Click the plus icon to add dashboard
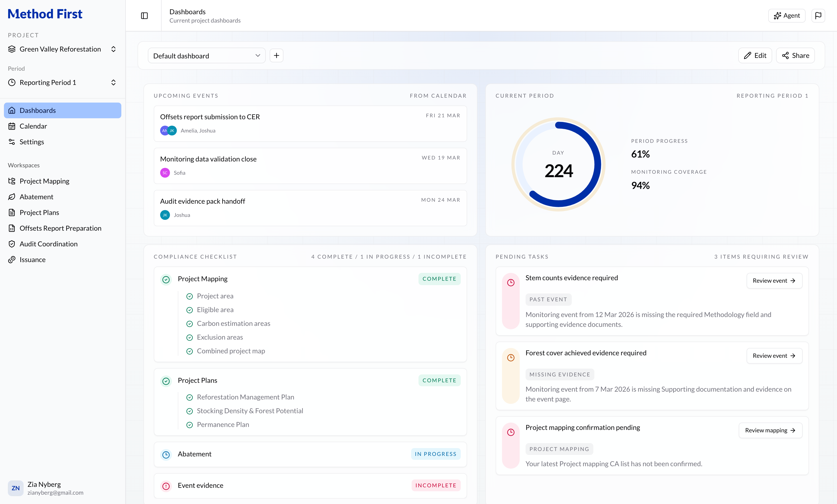837x504 pixels. tap(277, 55)
